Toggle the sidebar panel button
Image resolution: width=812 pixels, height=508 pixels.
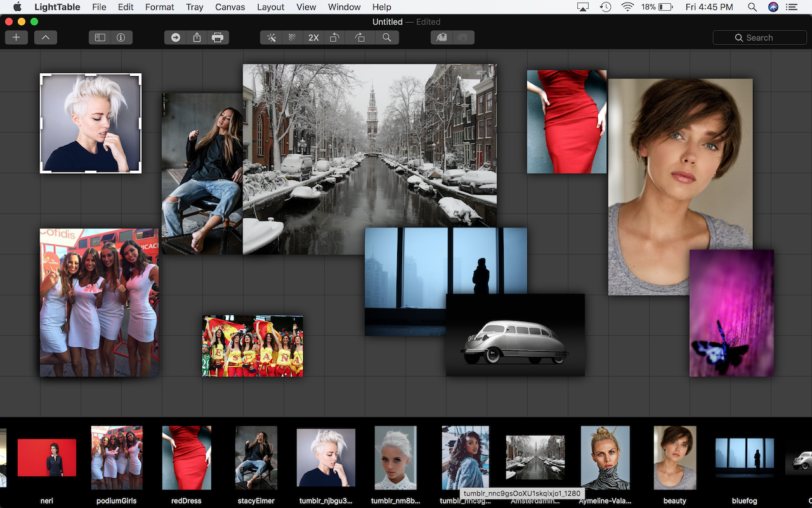point(100,37)
